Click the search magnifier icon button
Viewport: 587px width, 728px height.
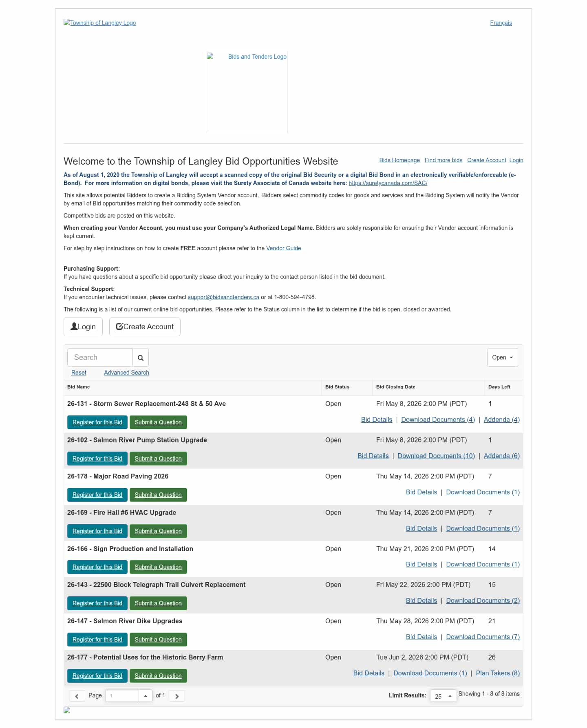pyautogui.click(x=141, y=357)
